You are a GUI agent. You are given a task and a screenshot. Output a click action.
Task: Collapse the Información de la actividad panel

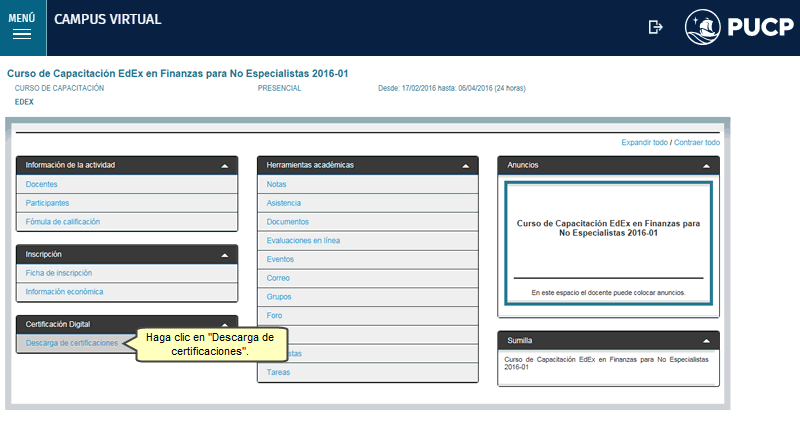pos(224,166)
